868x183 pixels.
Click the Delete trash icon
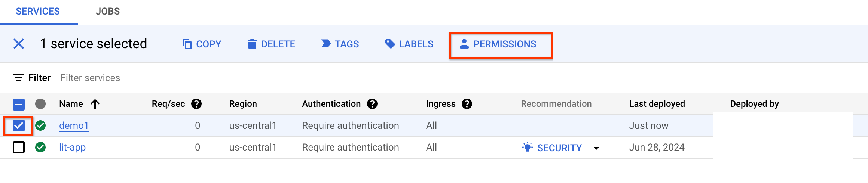(252, 44)
